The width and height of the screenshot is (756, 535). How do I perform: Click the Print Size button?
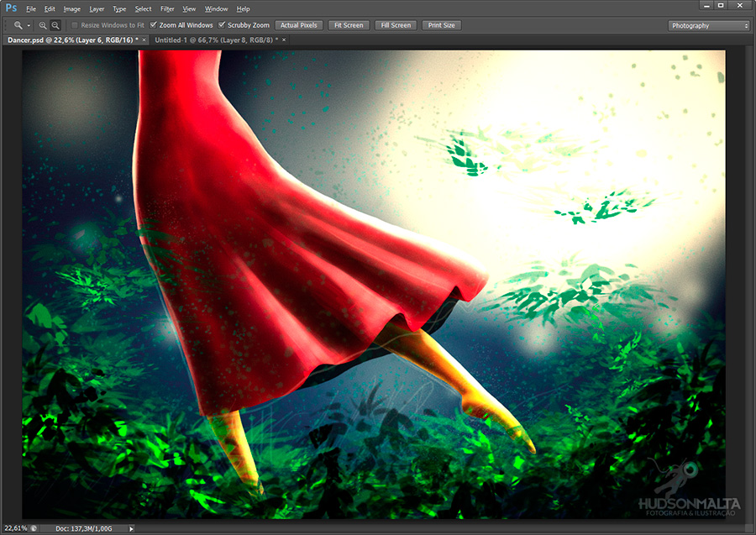tap(441, 25)
